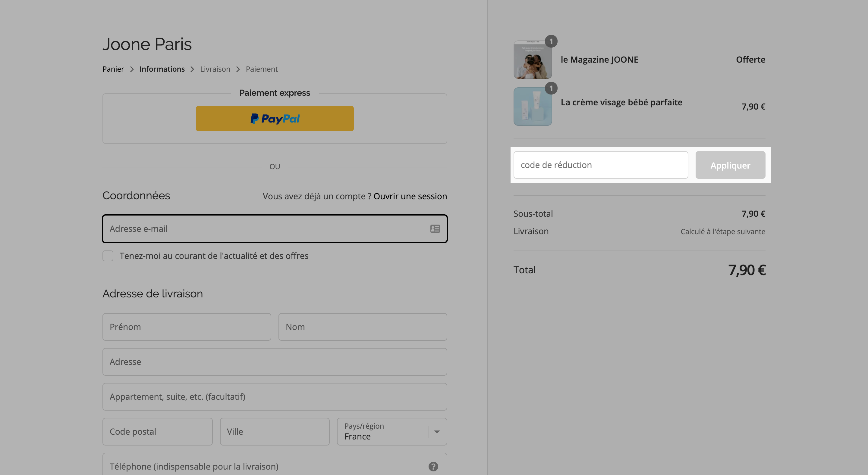Select the Livraison breadcrumb step
This screenshot has width=868, height=475.
click(215, 69)
